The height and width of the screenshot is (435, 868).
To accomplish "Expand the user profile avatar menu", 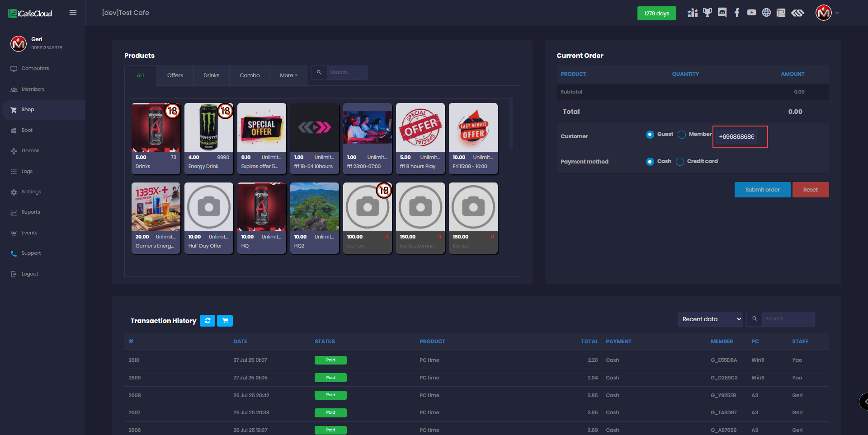I will 827,13.
